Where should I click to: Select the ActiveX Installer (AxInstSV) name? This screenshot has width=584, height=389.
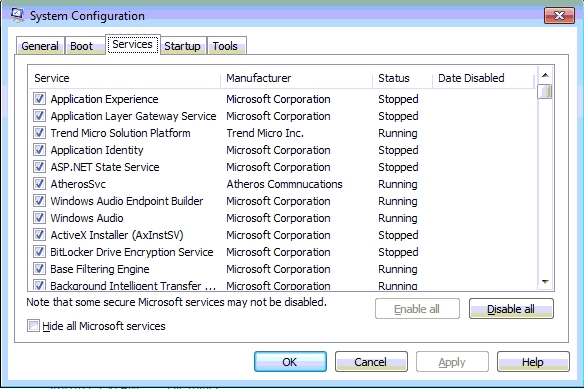point(117,235)
